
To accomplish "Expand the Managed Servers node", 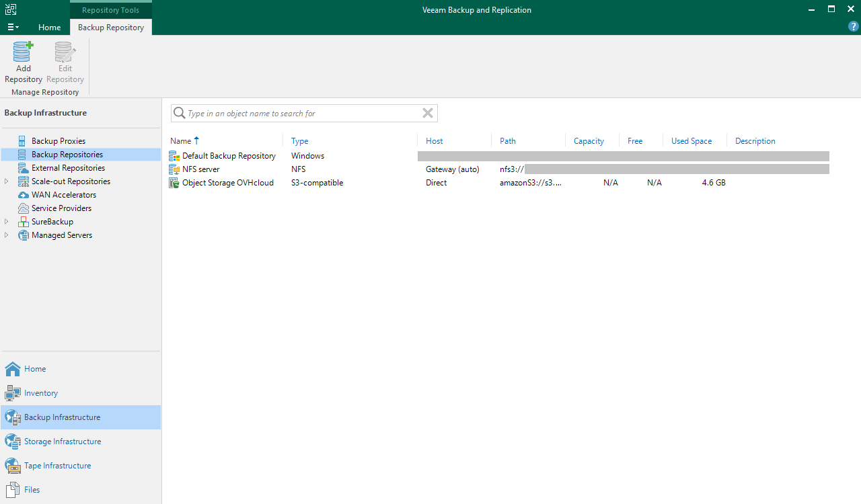I will 6,235.
